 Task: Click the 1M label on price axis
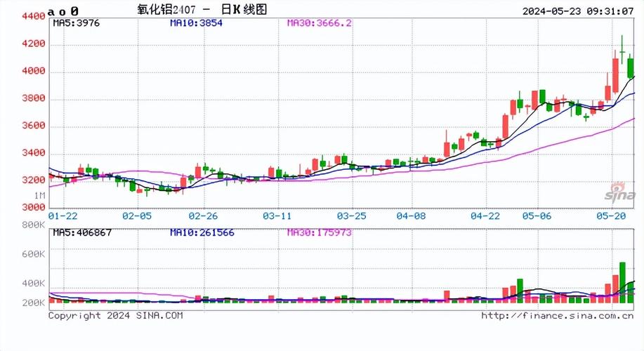pos(40,196)
